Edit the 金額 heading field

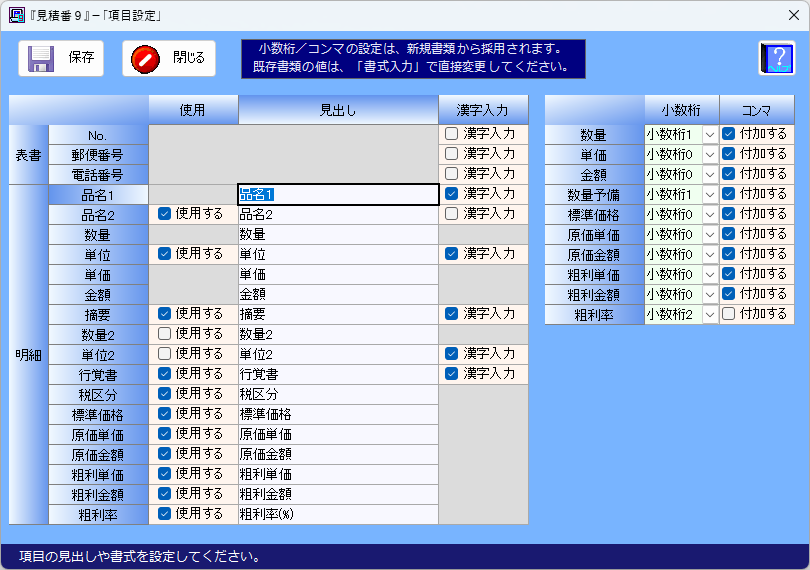pos(338,294)
